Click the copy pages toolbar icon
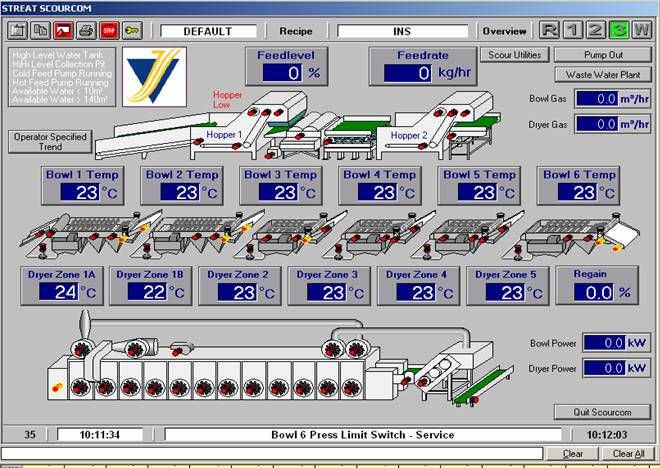The height and width of the screenshot is (468, 660). 40,31
